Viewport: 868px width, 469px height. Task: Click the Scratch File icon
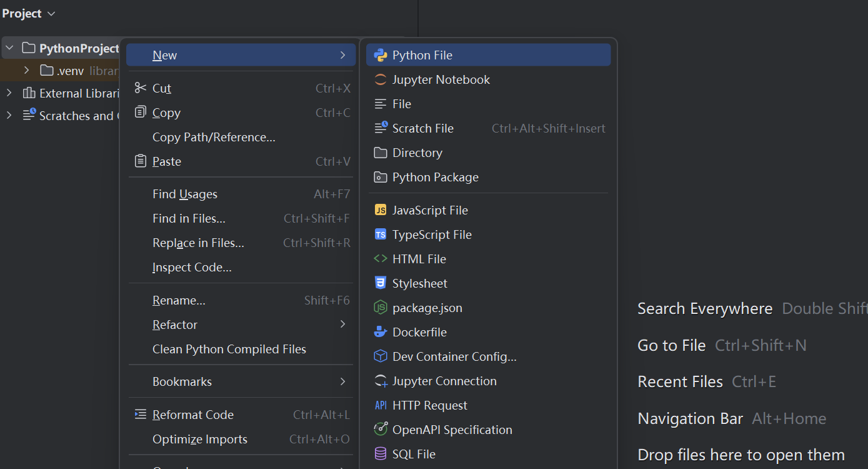[381, 128]
